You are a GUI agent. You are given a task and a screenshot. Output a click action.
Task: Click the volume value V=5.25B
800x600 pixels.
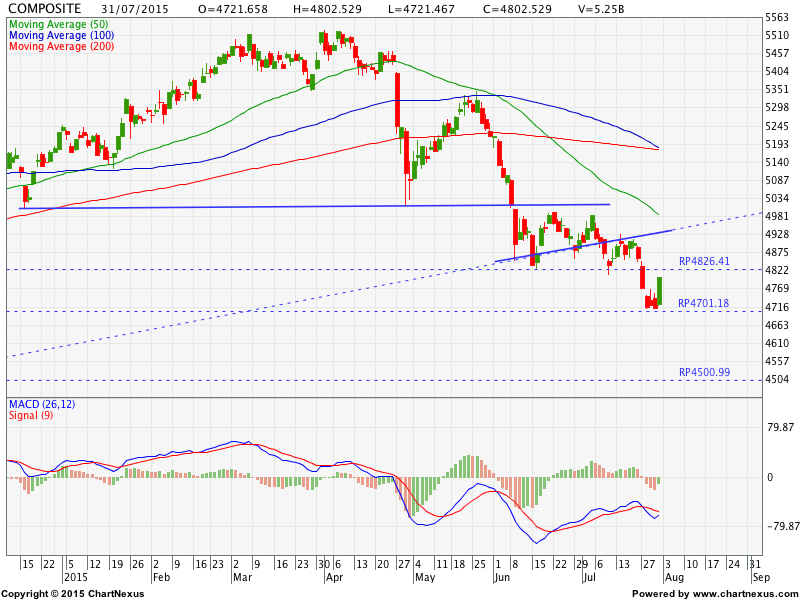point(601,9)
